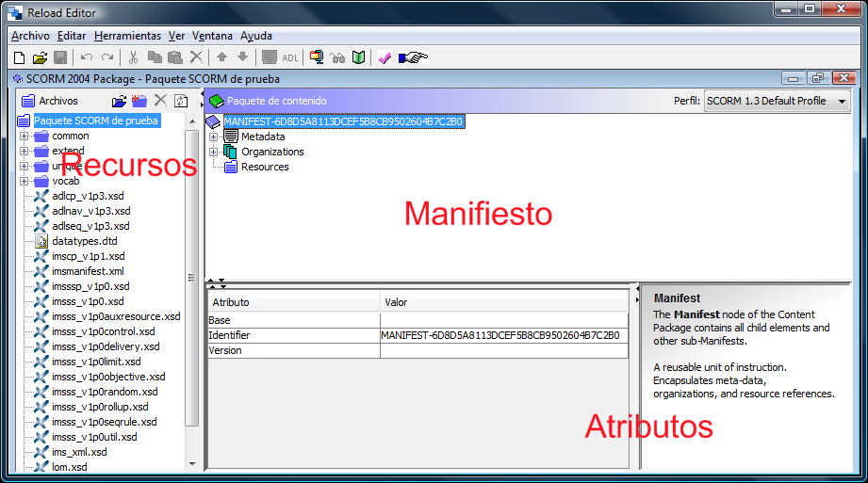Click the Paste clipboard icon
The height and width of the screenshot is (483, 868).
pyautogui.click(x=175, y=57)
